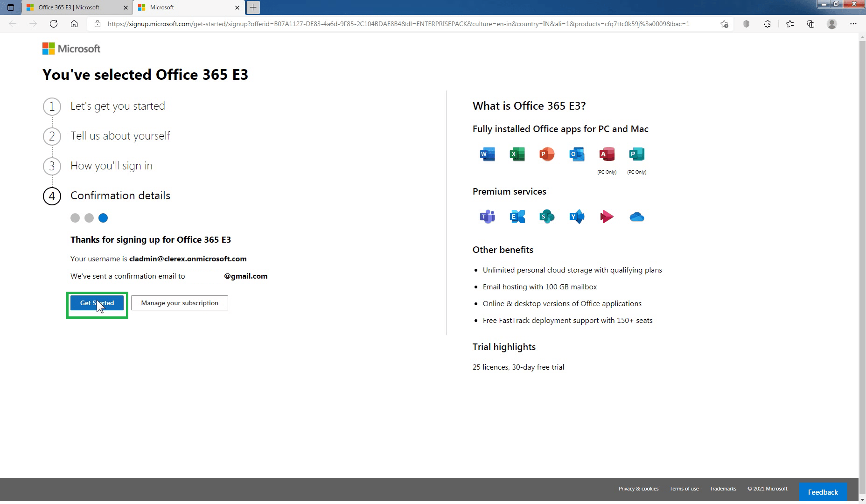Click the first grey progress dot

75,218
